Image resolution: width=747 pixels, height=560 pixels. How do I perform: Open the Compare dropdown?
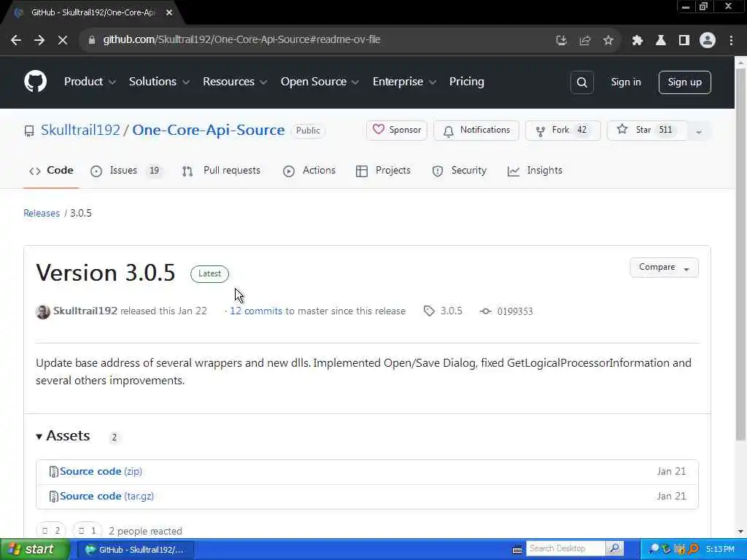(x=664, y=268)
